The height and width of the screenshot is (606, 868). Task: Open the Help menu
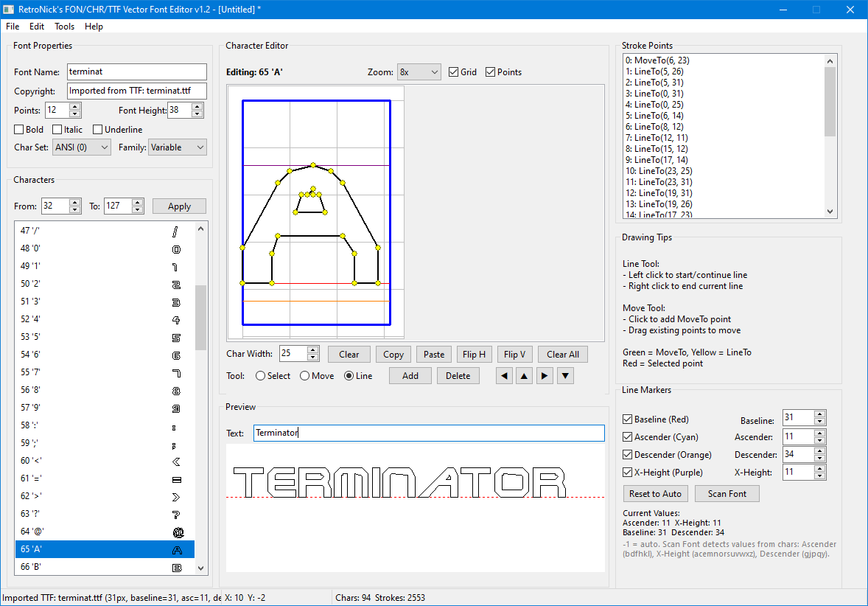click(94, 27)
